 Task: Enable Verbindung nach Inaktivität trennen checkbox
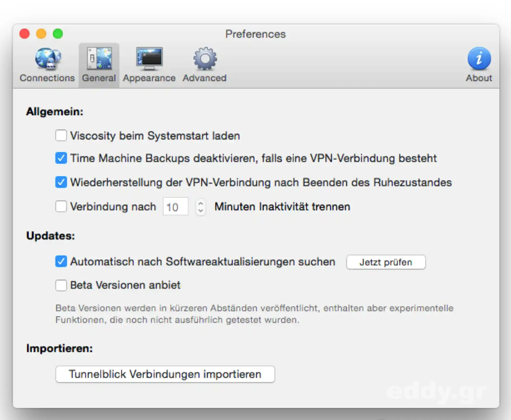click(61, 206)
